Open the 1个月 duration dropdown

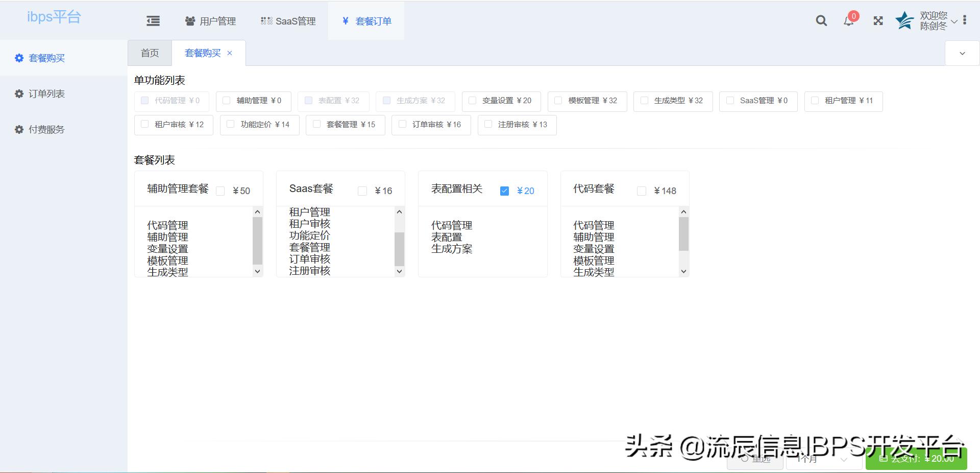tap(823, 459)
